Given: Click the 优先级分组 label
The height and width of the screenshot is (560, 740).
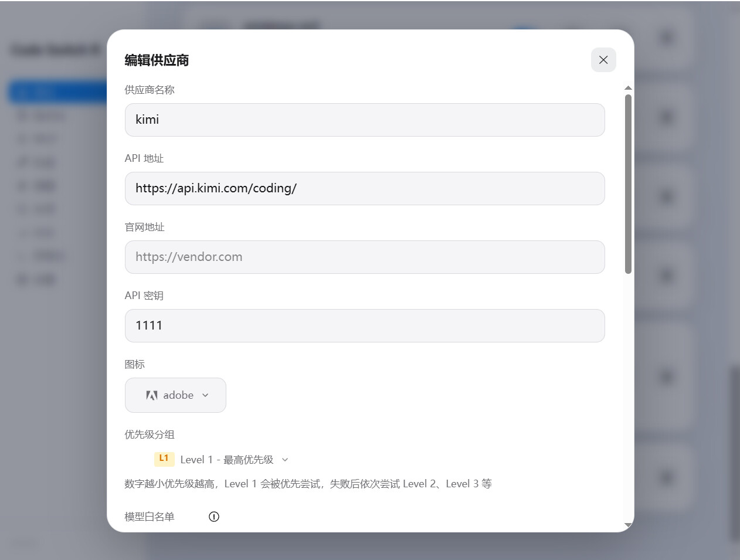Looking at the screenshot, I should click(x=150, y=435).
